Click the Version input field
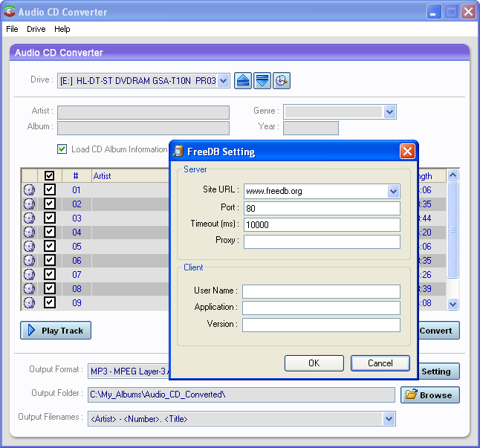Viewport: 480px width, 448px height. coord(322,325)
